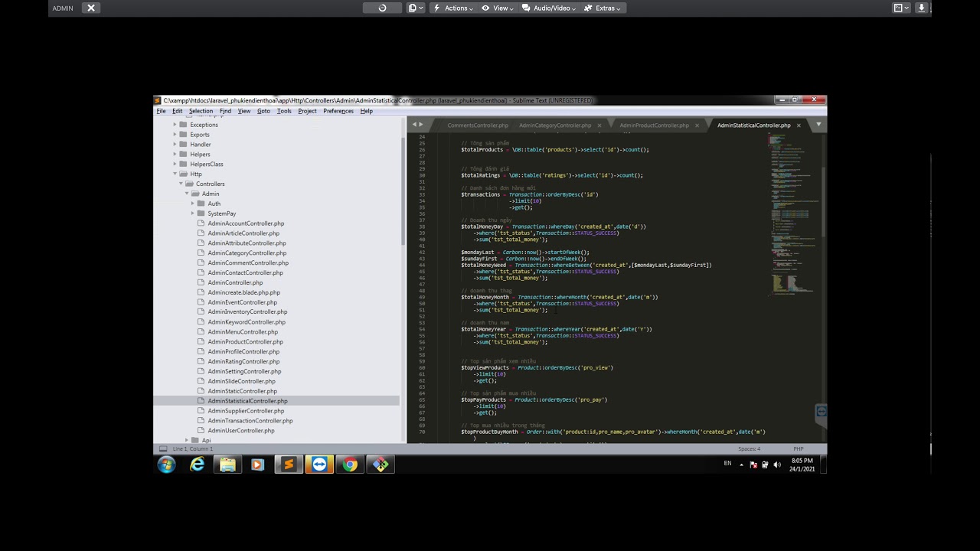Open the File menu
Viewport: 980px width, 551px height.
tap(162, 111)
